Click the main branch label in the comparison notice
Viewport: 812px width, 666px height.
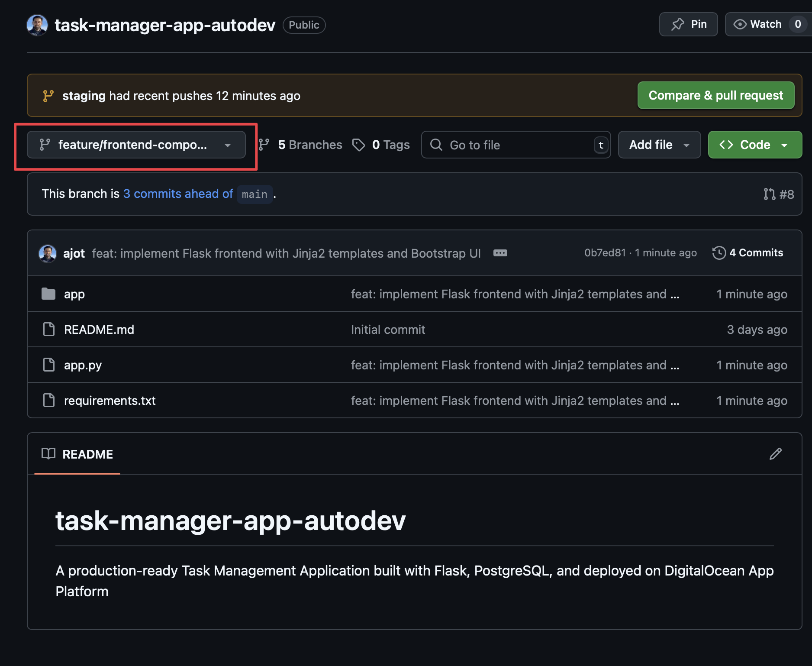tap(255, 194)
